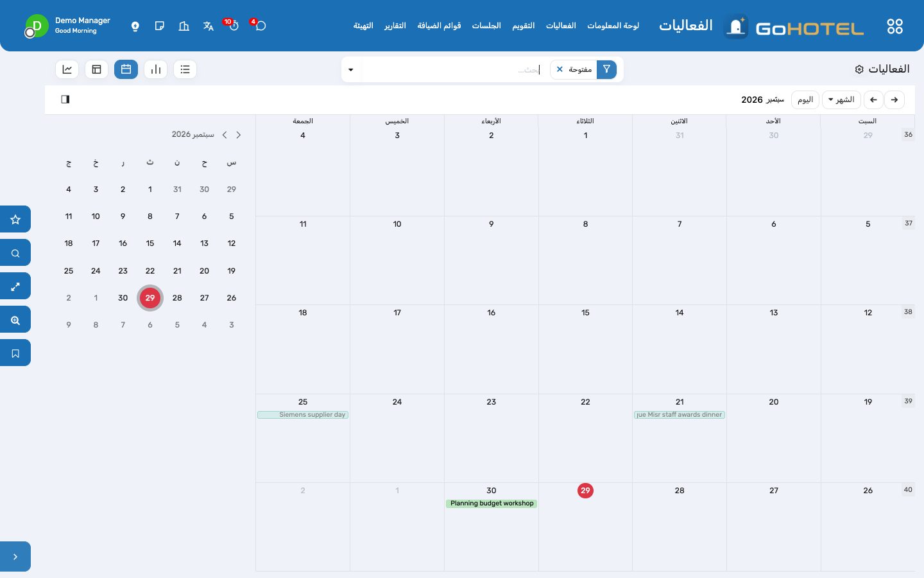The image size is (924, 578).
Task: Toggle the calendar side panel
Action: [65, 100]
